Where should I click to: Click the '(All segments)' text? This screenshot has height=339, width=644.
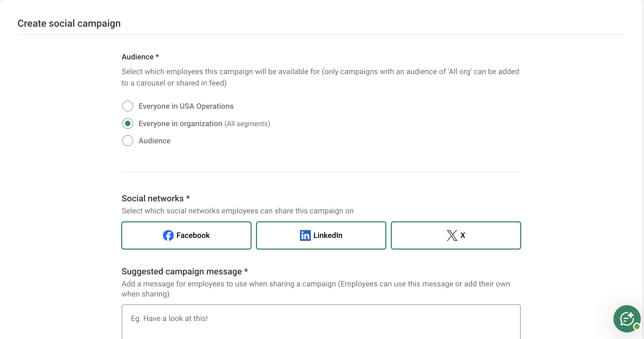(x=247, y=124)
